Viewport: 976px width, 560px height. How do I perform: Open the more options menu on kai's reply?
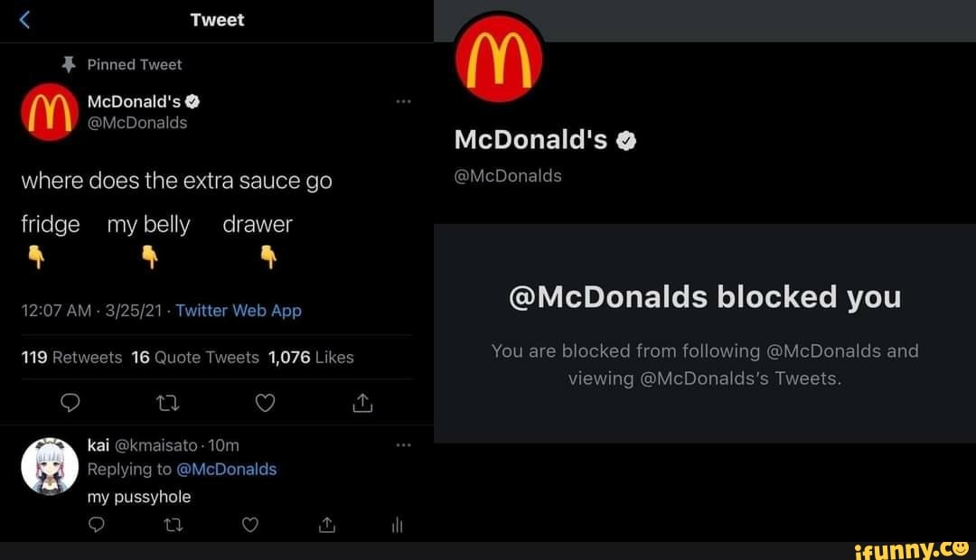403,444
